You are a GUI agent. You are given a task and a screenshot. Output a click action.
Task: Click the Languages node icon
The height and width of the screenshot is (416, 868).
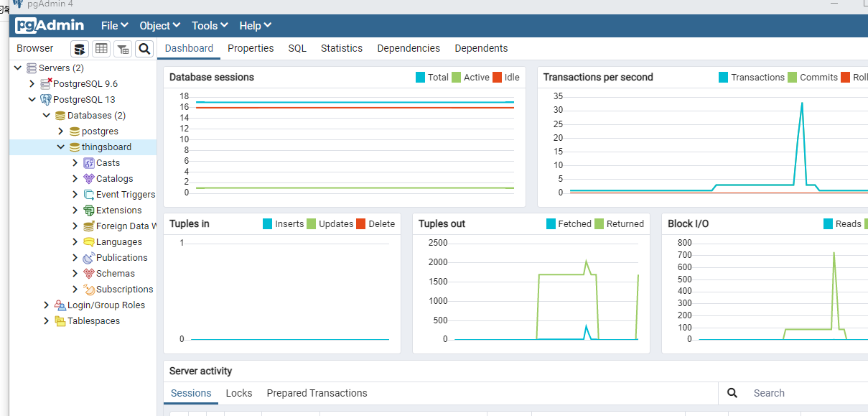tap(89, 242)
